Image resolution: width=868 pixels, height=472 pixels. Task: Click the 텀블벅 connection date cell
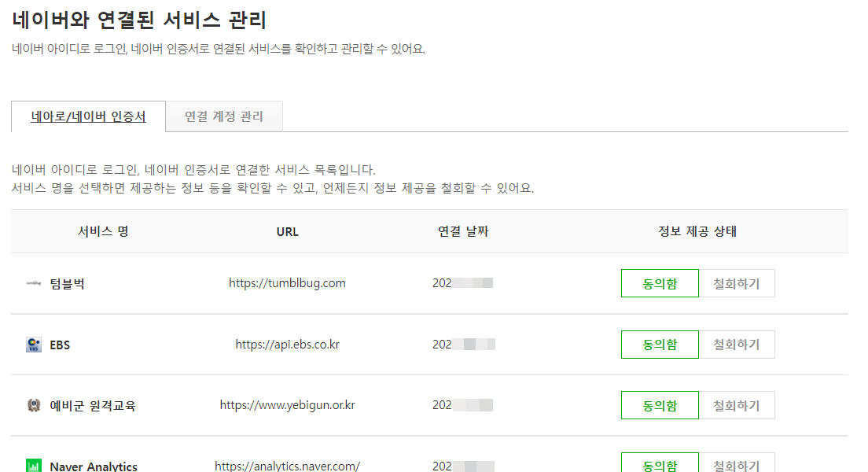coord(463,283)
